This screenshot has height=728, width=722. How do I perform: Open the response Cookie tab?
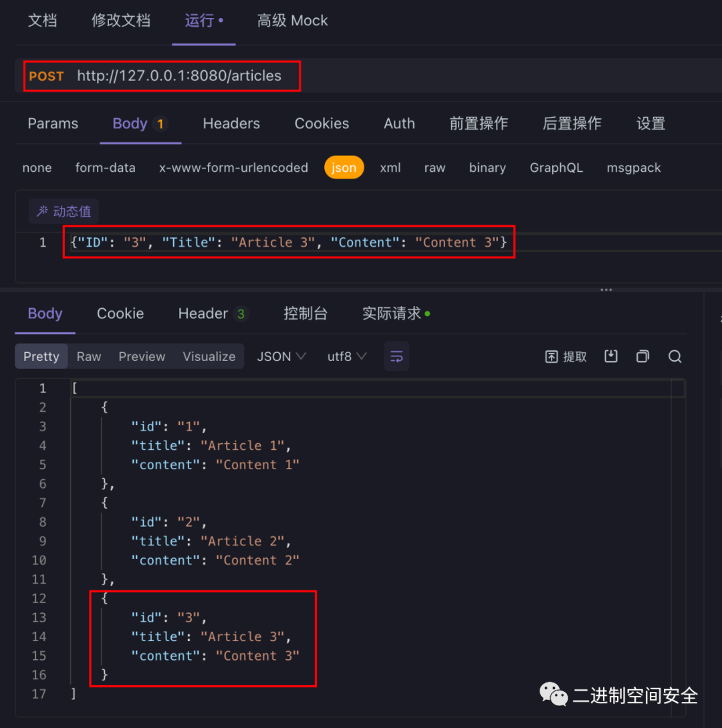point(120,314)
